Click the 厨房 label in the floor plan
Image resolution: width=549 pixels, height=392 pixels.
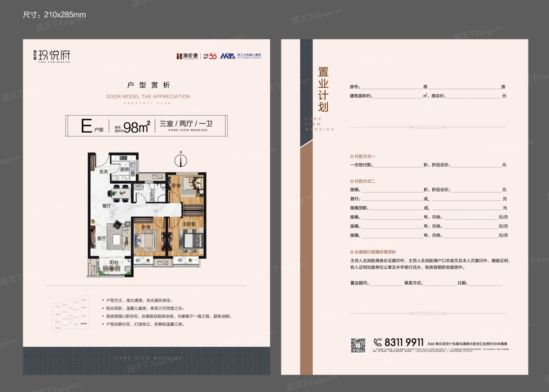125,169
